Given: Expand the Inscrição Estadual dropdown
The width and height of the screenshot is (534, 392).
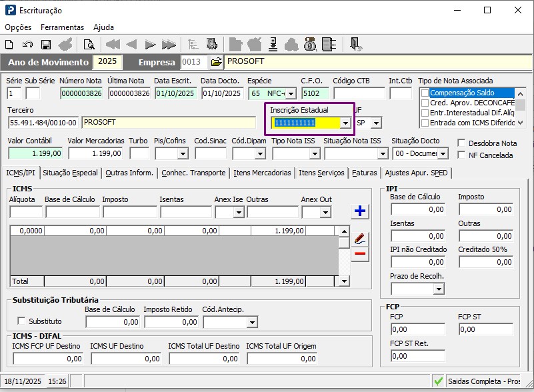Looking at the screenshot, I should pos(345,123).
